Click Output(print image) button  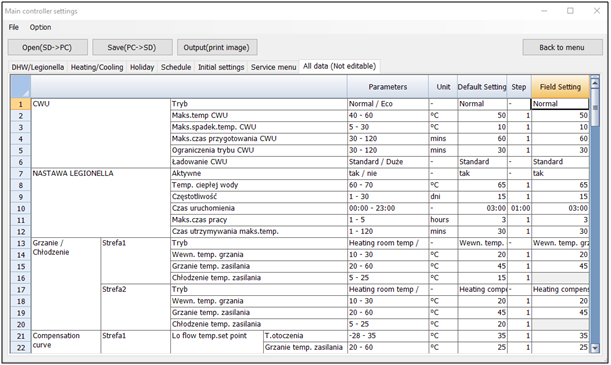[217, 48]
